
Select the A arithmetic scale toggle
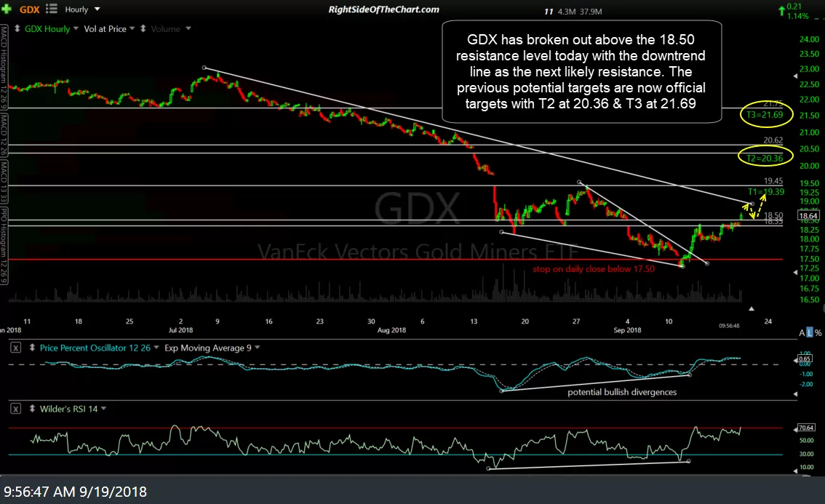(802, 332)
